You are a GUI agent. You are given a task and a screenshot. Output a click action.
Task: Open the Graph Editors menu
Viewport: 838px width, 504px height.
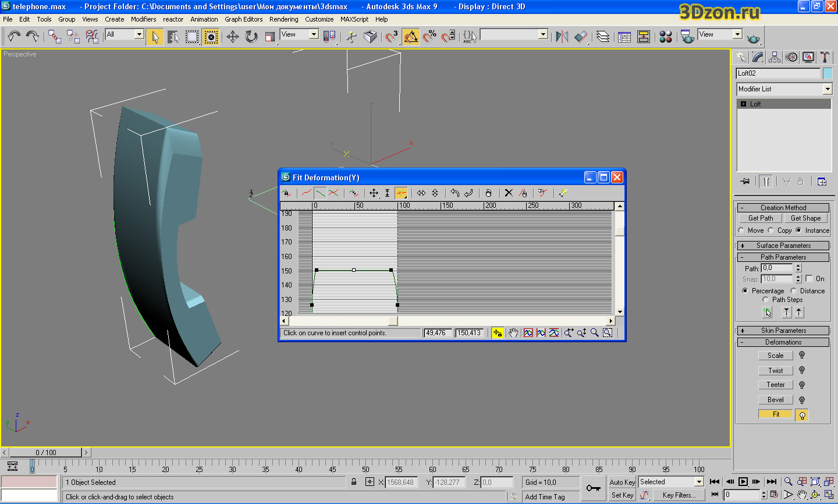pos(244,19)
